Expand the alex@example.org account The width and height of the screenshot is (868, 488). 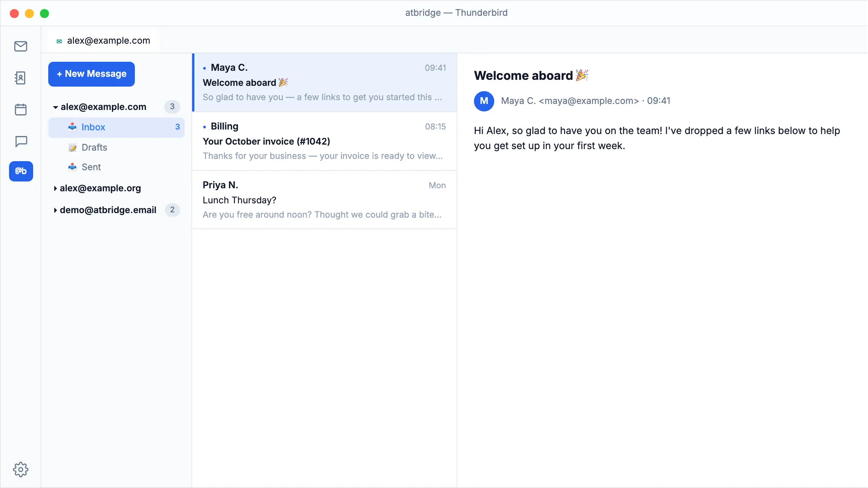[x=55, y=188]
